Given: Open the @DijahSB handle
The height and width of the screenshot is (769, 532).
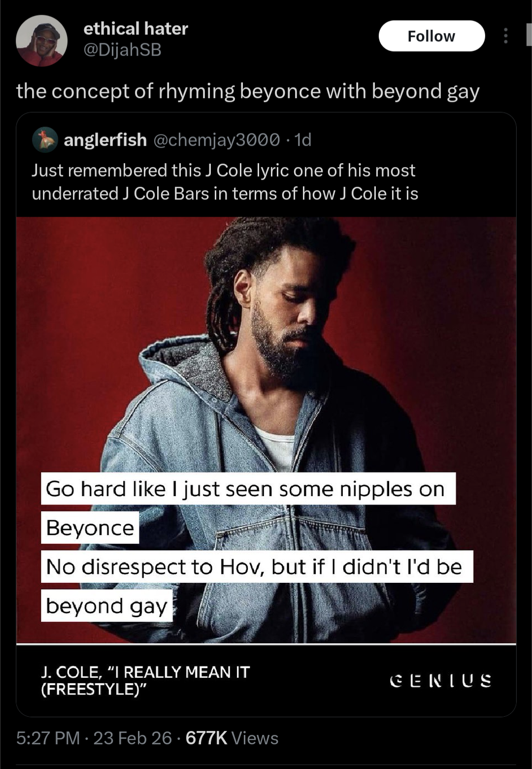Looking at the screenshot, I should 122,50.
